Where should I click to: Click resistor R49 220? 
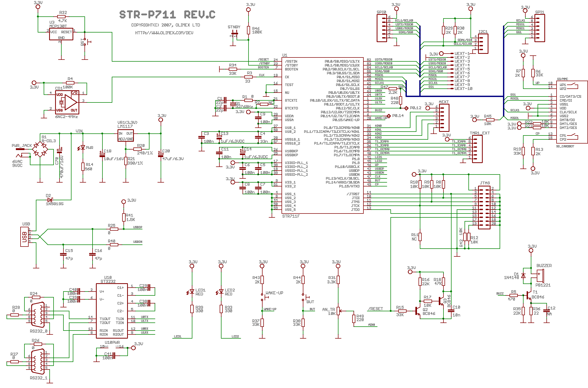pyautogui.click(x=354, y=319)
